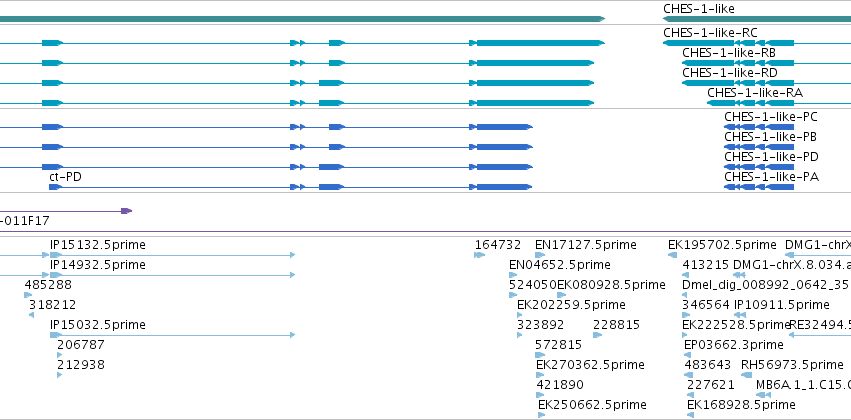Click the arrow glyph beneath 485288
This screenshot has width=851, height=420.
tap(28, 295)
